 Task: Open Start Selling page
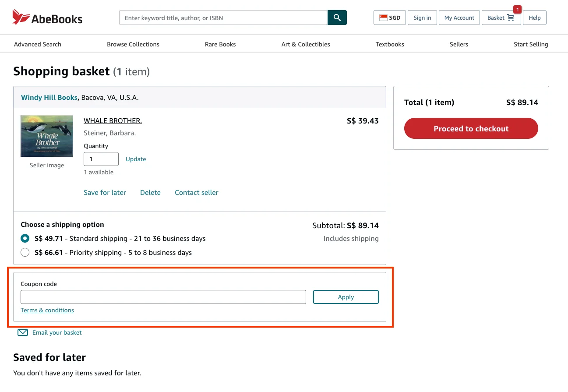pos(531,44)
